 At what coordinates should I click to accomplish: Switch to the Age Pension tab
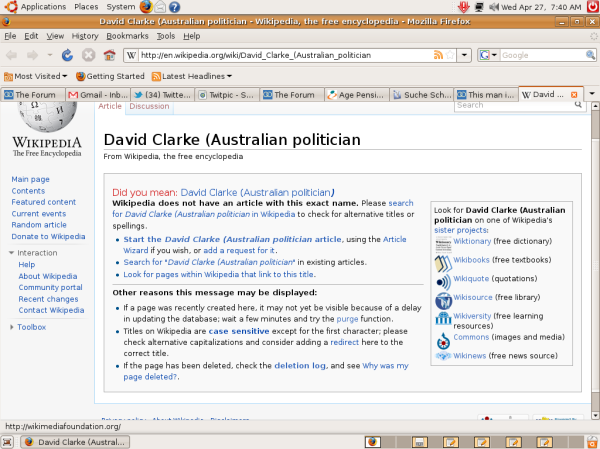click(357, 95)
